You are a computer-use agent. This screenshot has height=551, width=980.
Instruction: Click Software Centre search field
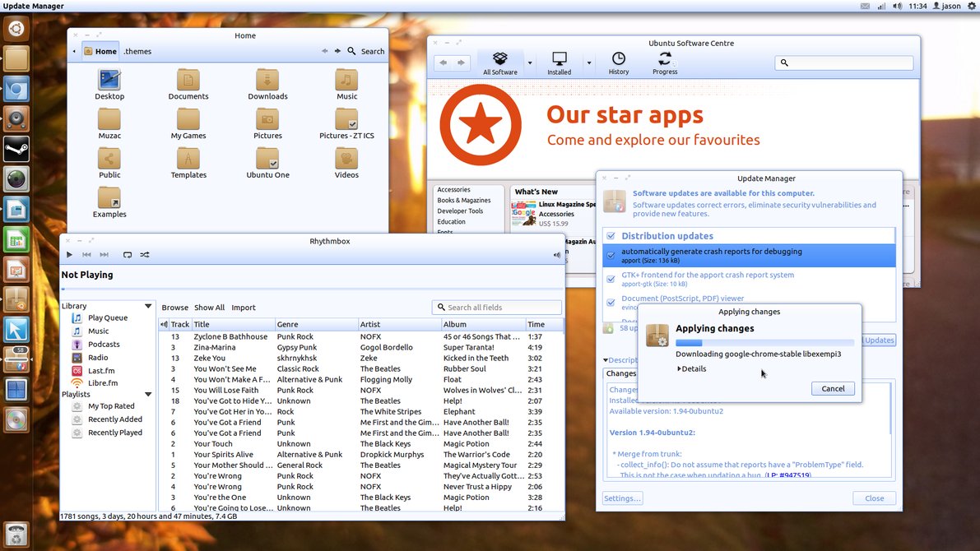tap(843, 63)
